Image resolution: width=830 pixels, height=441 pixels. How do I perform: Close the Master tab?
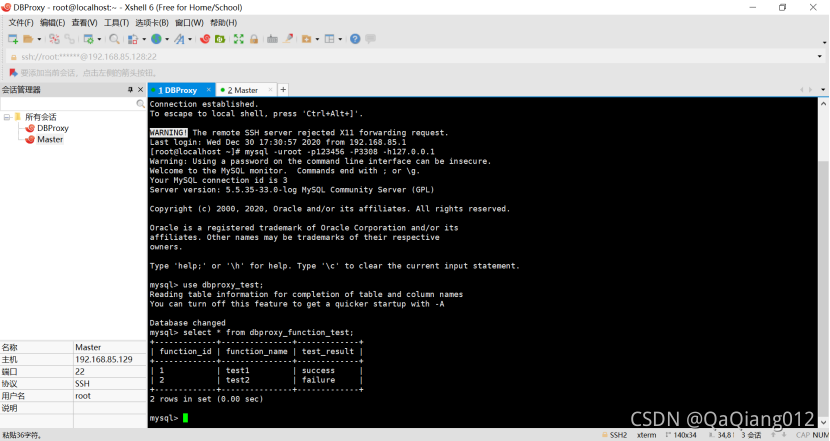click(270, 90)
